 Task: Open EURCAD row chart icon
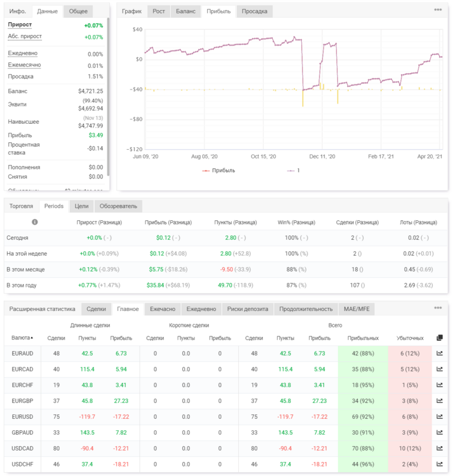tap(440, 369)
